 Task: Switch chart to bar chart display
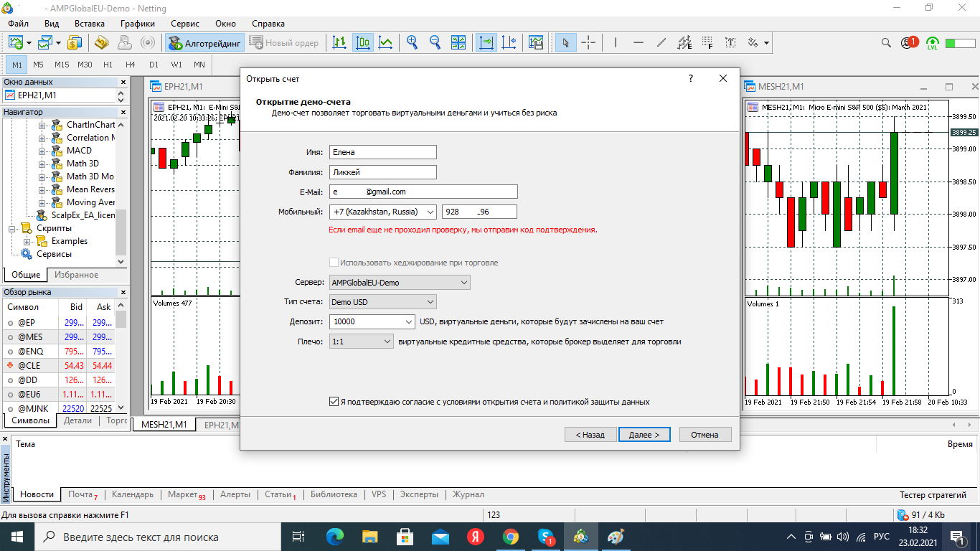point(339,43)
